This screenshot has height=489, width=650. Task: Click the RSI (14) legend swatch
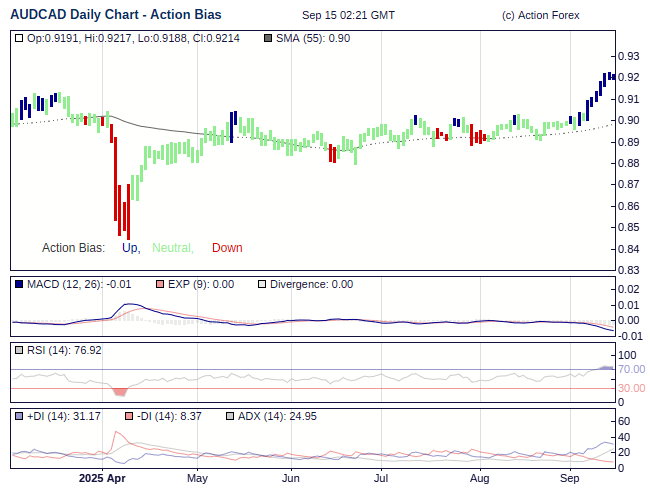20,350
